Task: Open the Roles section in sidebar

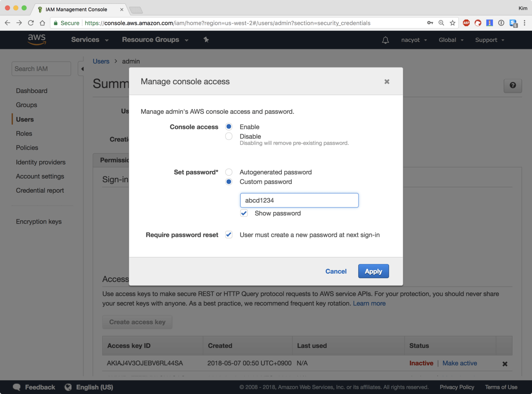Action: (24, 134)
